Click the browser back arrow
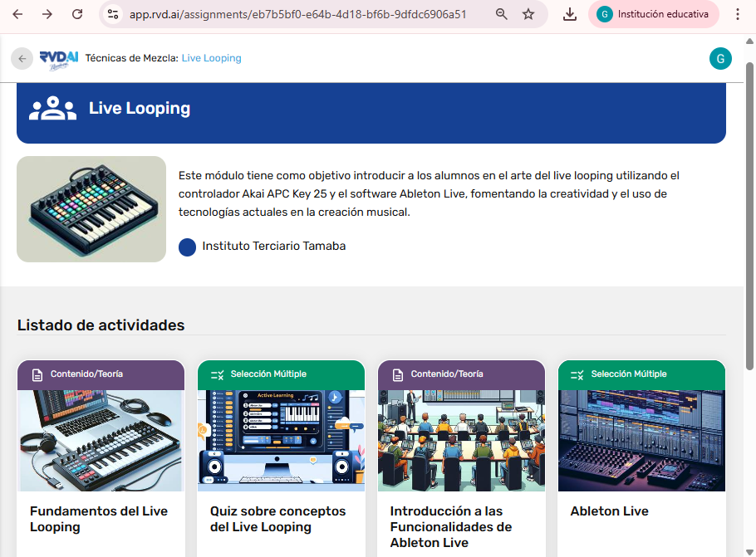 coord(17,14)
